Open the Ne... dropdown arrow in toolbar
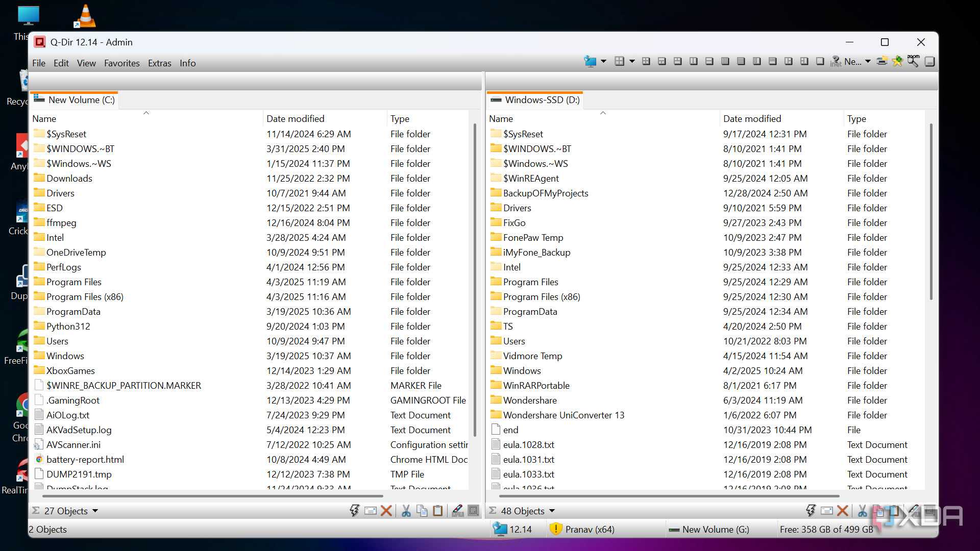980x551 pixels. (x=868, y=61)
